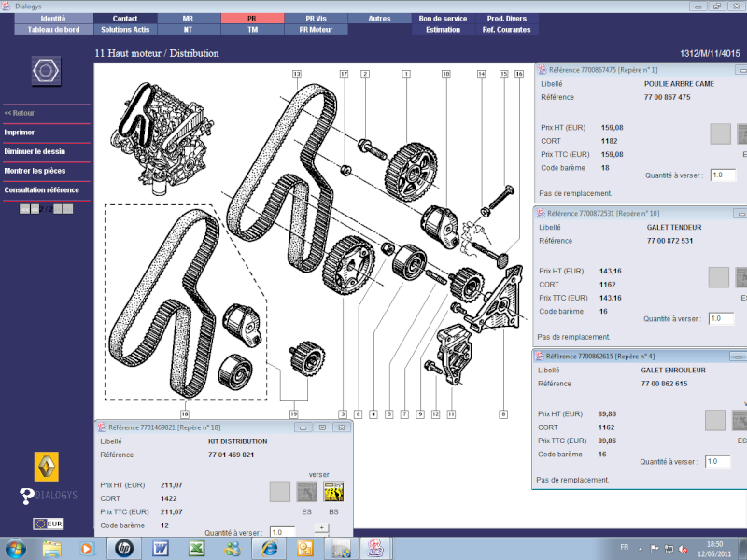Click the next page >> button
The width and height of the screenshot is (747, 560).
point(58,209)
